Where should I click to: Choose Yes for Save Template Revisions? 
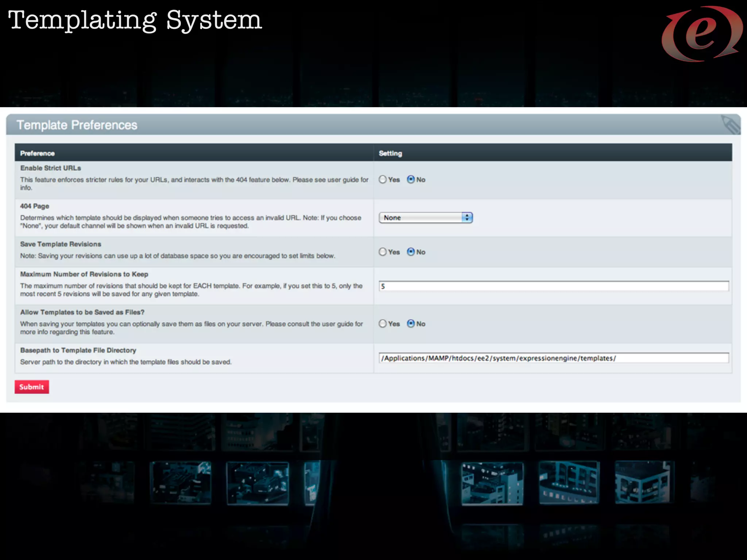point(383,252)
